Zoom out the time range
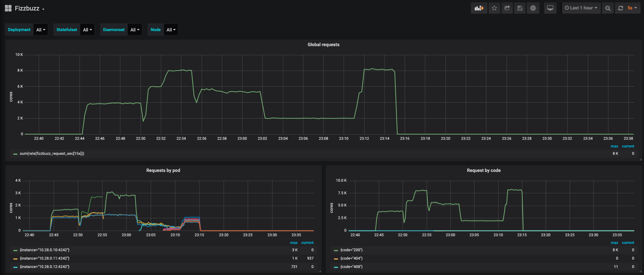This screenshot has width=644, height=275. [608, 8]
